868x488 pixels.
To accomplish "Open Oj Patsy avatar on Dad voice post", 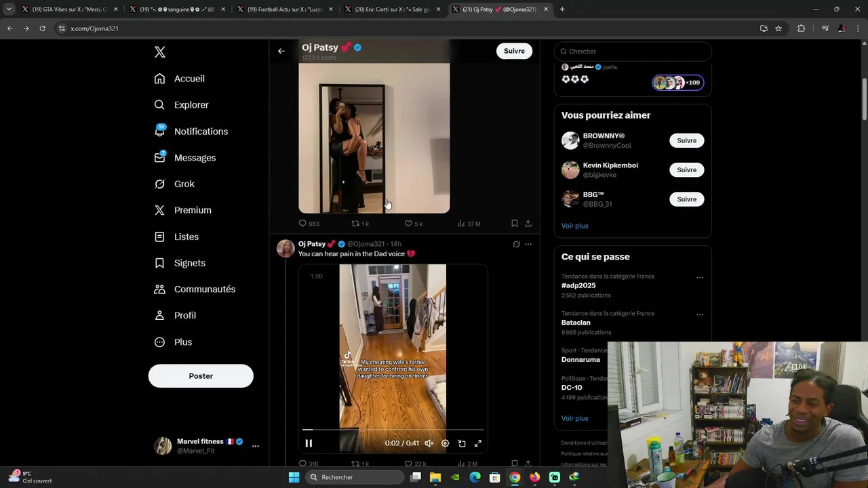I will point(285,249).
